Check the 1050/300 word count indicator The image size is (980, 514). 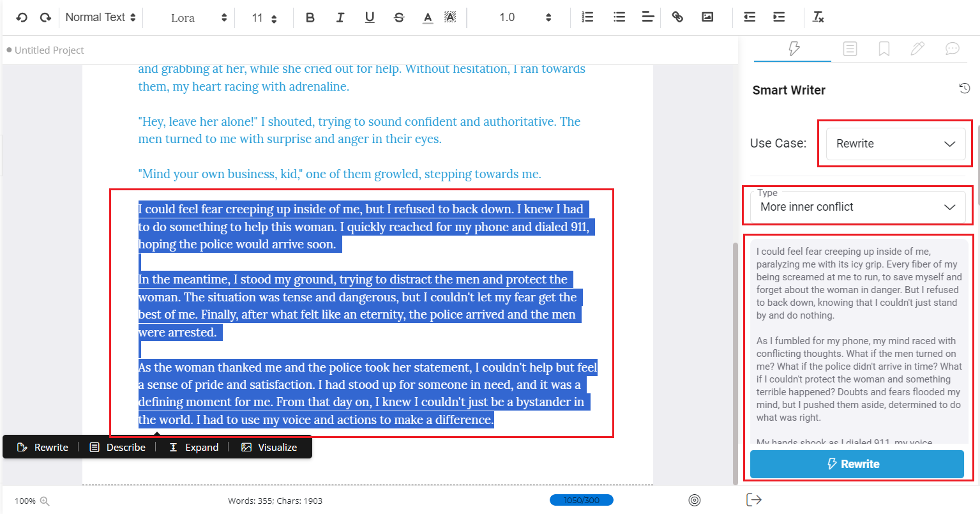pyautogui.click(x=580, y=500)
